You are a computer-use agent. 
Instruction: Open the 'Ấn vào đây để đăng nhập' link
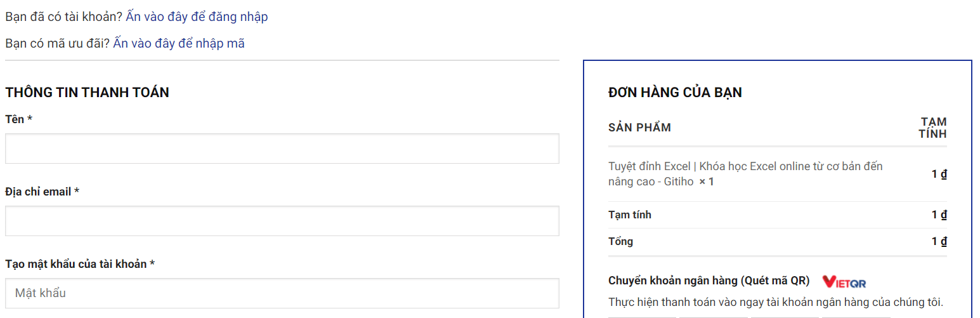point(197,17)
